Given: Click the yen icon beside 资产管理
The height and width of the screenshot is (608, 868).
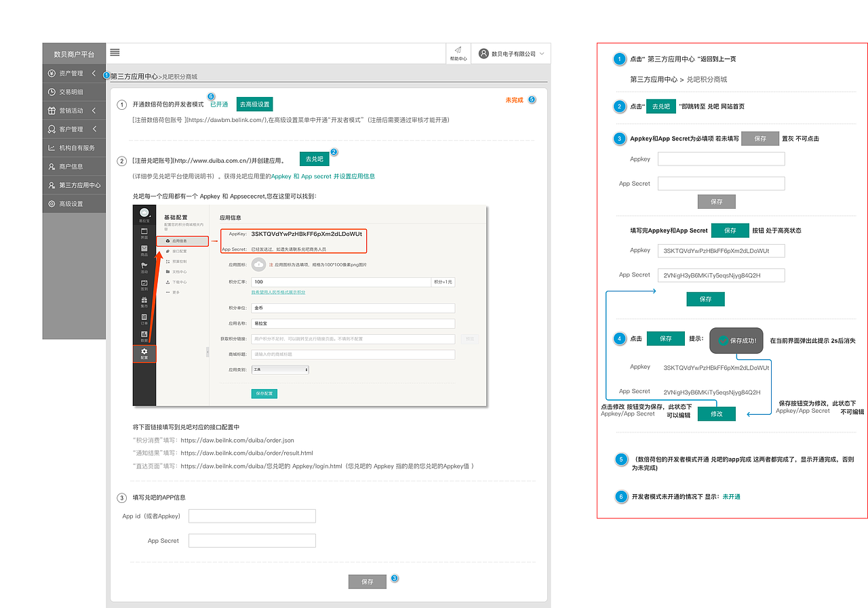Looking at the screenshot, I should [52, 73].
